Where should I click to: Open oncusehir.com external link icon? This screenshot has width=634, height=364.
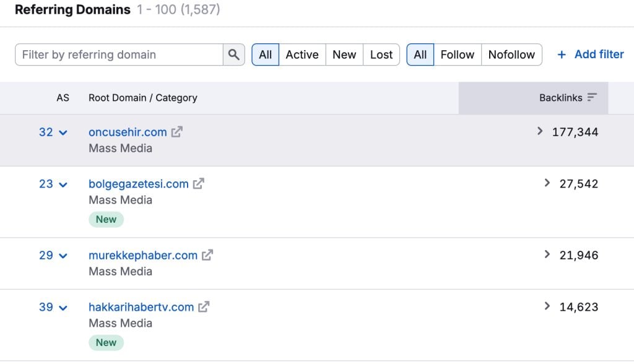(177, 132)
